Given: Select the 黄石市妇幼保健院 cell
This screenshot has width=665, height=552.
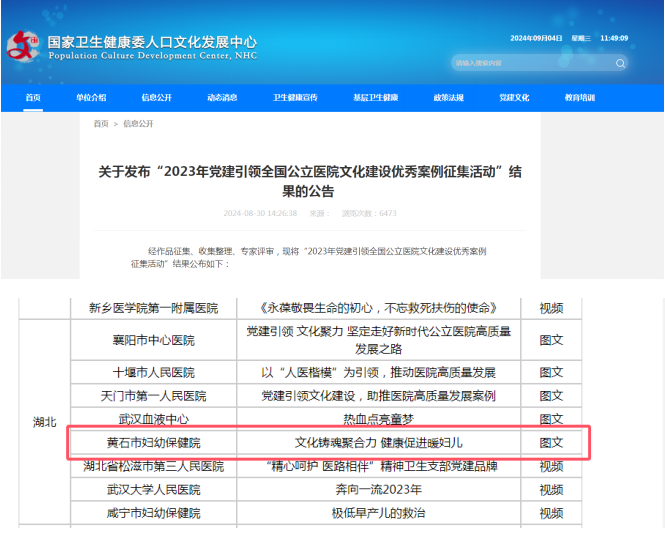Looking at the screenshot, I should (x=154, y=443).
